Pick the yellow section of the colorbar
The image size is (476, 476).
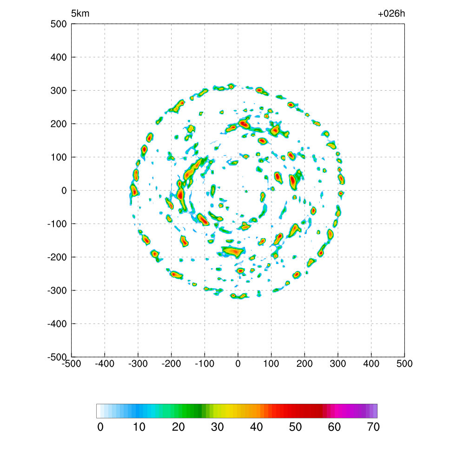[226, 411]
